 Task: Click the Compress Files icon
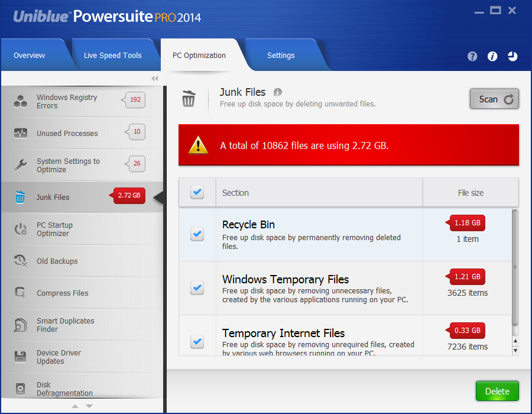pos(20,293)
